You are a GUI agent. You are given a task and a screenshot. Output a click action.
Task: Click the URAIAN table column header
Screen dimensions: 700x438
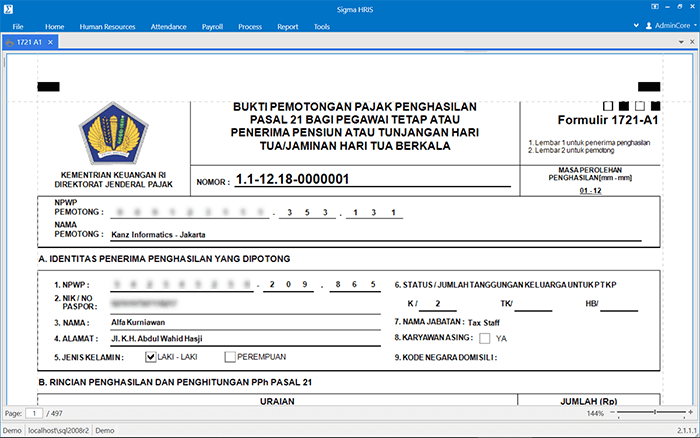277,401
